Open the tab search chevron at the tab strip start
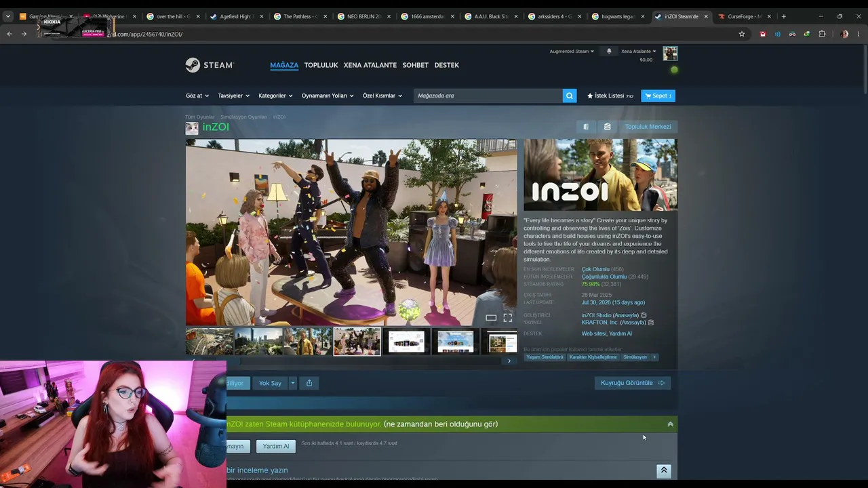The width and height of the screenshot is (868, 488). click(8, 16)
